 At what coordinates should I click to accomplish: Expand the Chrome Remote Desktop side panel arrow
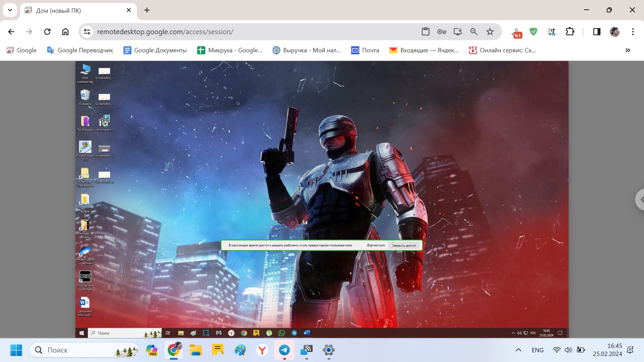(x=640, y=200)
